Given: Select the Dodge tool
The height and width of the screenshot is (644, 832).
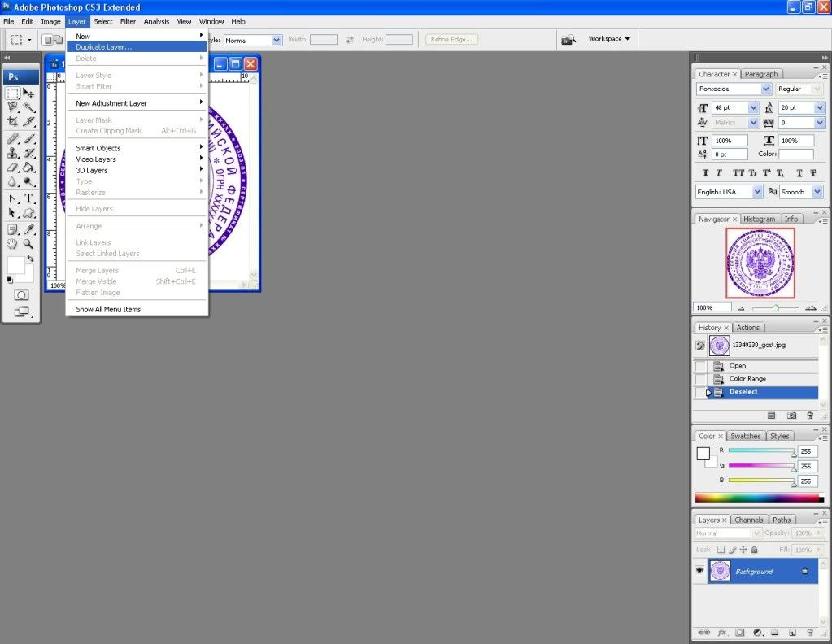Looking at the screenshot, I should pyautogui.click(x=28, y=181).
